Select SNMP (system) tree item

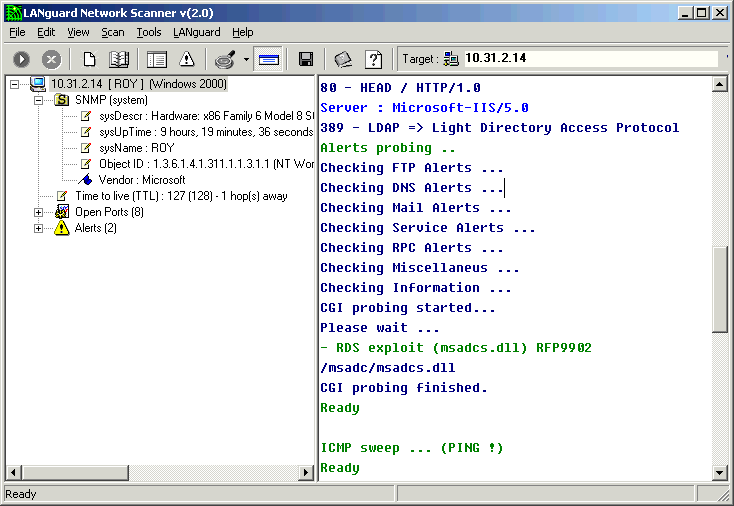point(111,100)
